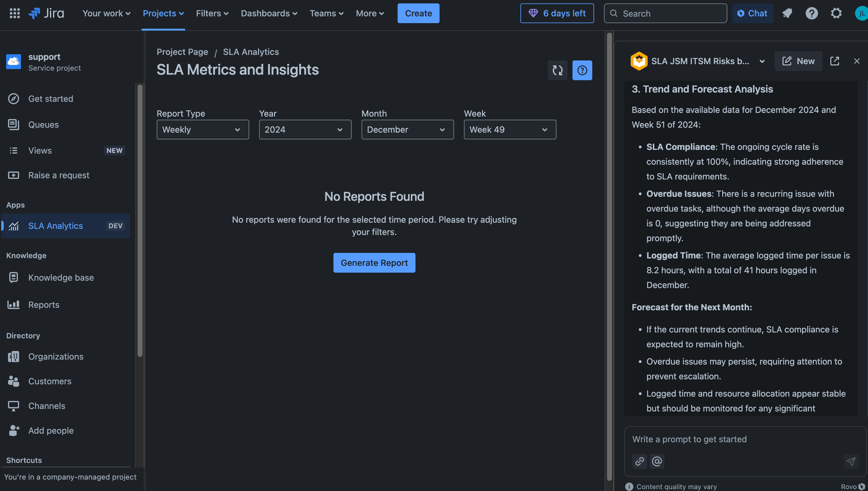Click 'No Reports Found' heading

click(x=374, y=196)
